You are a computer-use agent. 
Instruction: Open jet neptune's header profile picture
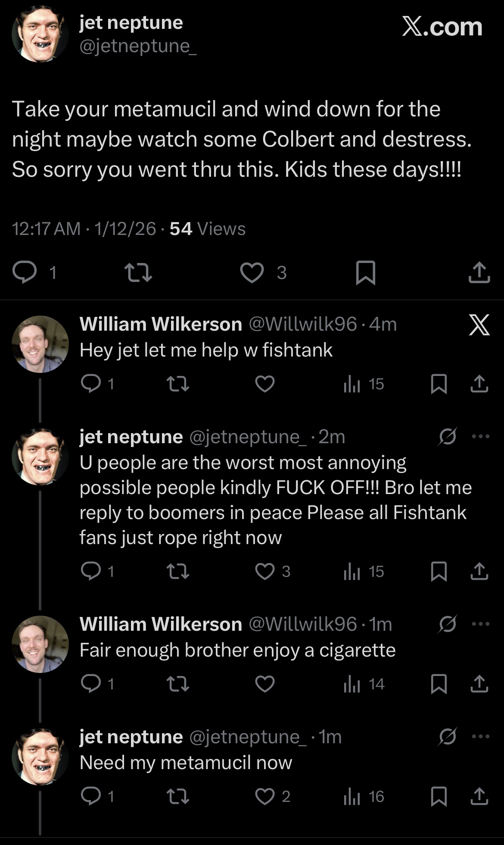click(40, 34)
